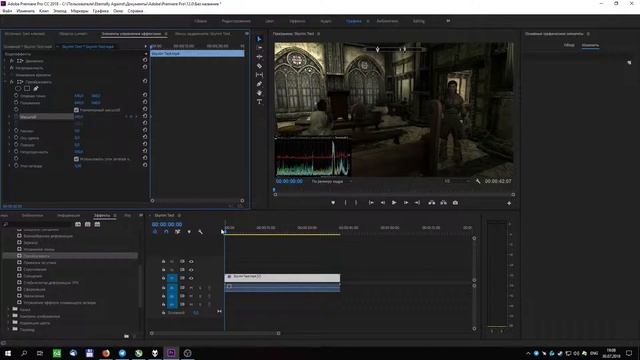Select the Slip tool

259,75
